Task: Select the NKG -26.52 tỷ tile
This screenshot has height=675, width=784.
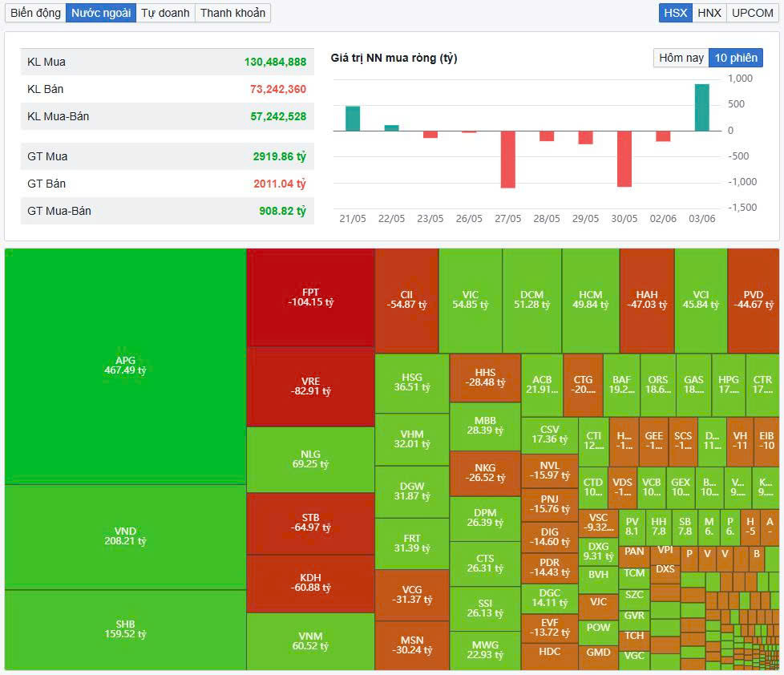Action: [x=486, y=474]
